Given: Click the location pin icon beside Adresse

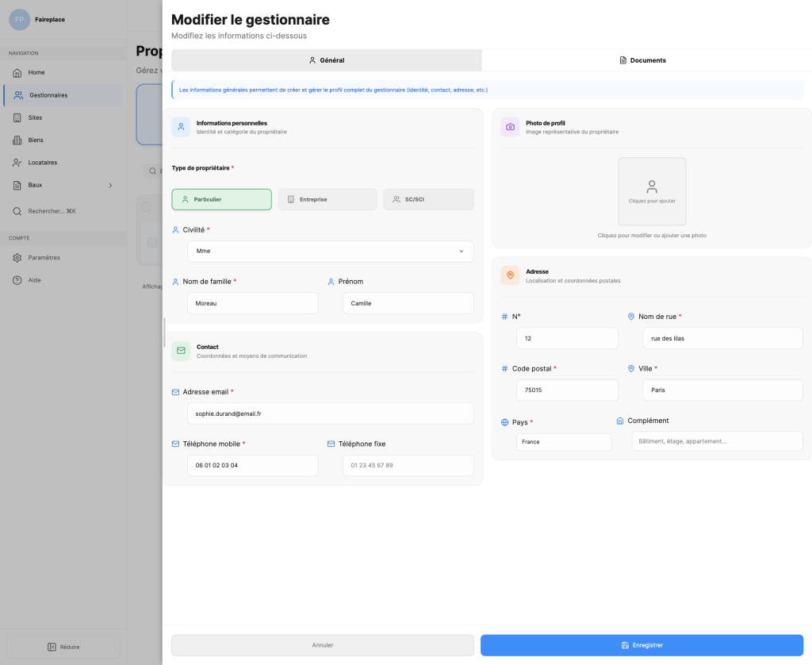Looking at the screenshot, I should tap(510, 275).
